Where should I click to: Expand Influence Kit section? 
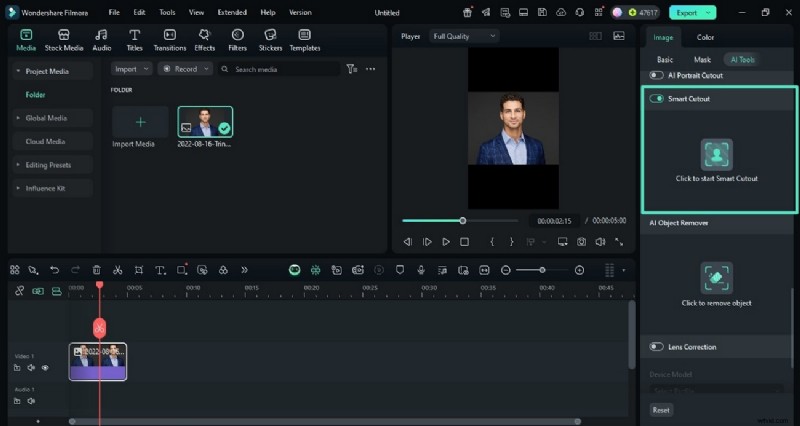(x=18, y=188)
